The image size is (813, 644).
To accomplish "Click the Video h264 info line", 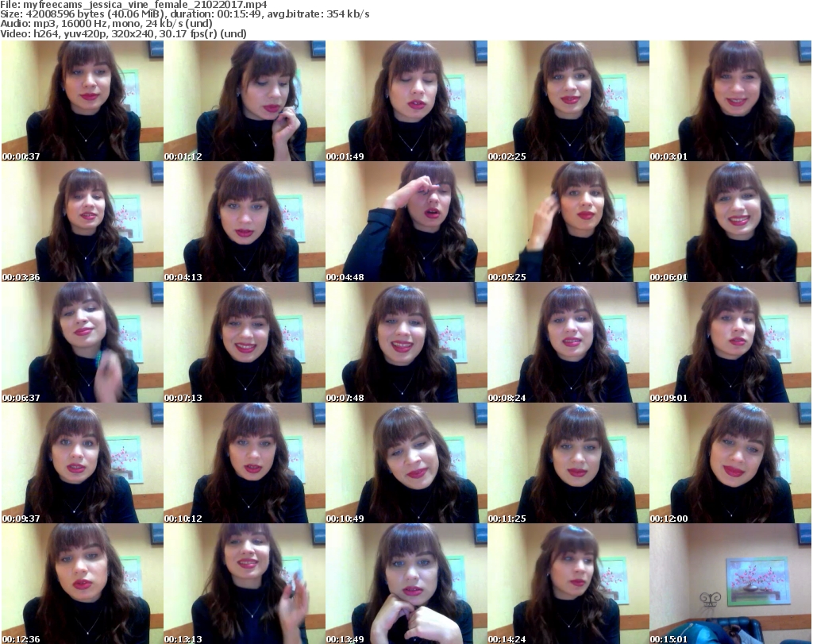I will click(x=123, y=33).
